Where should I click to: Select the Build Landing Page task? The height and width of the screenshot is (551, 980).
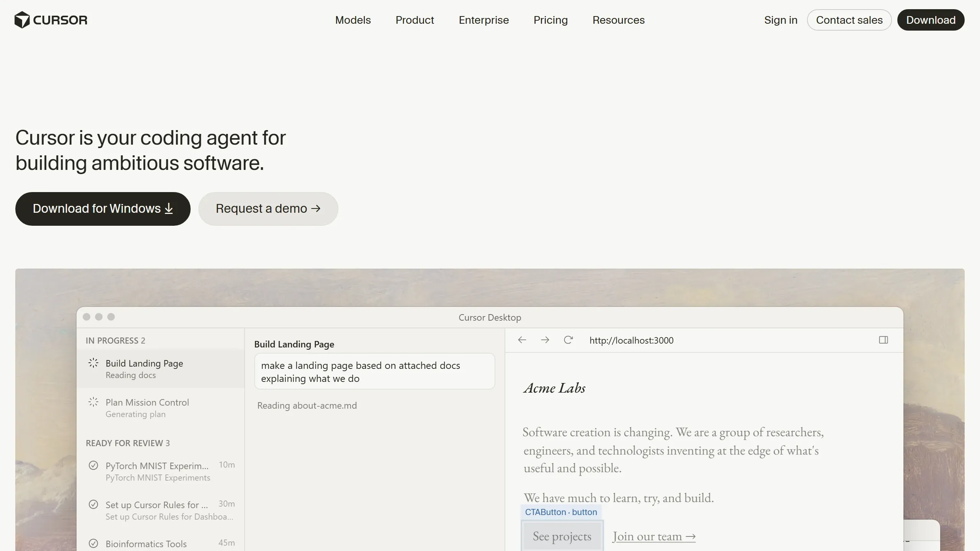tap(160, 368)
